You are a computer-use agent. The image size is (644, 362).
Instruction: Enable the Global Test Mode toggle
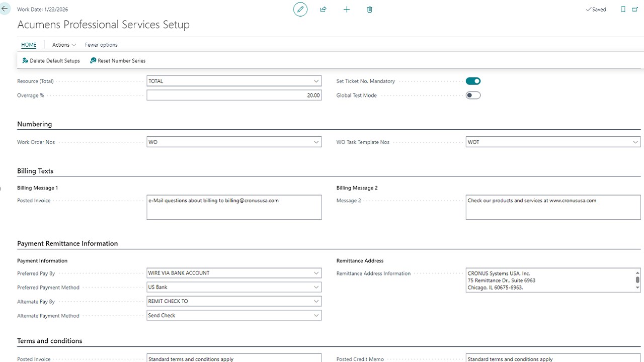pyautogui.click(x=473, y=95)
